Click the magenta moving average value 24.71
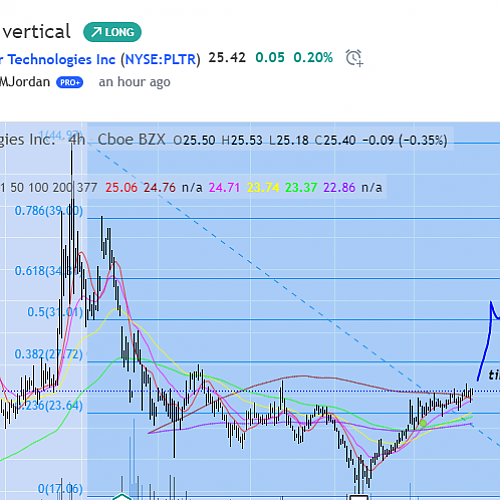This screenshot has width=500, height=500. tap(224, 188)
